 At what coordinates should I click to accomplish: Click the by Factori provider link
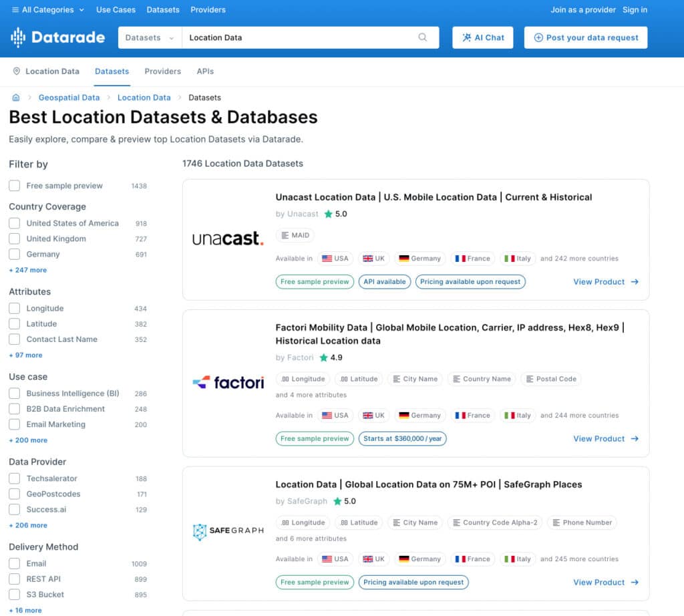click(295, 357)
